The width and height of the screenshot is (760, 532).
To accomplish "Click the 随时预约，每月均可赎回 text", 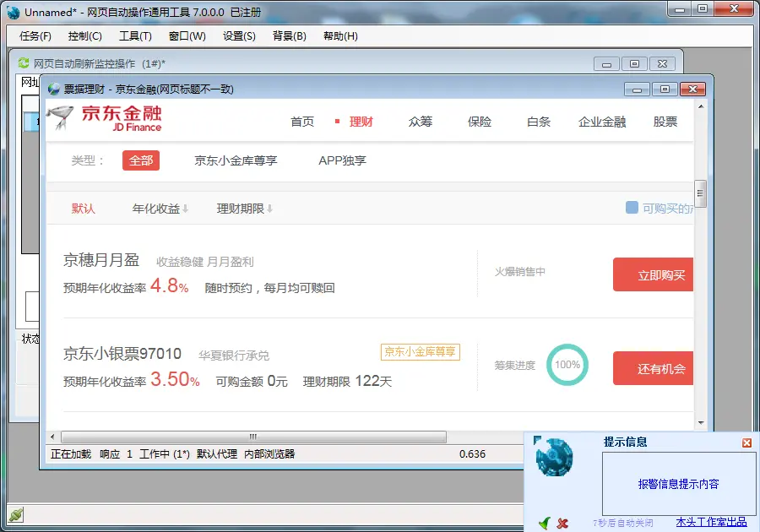I will pyautogui.click(x=269, y=288).
